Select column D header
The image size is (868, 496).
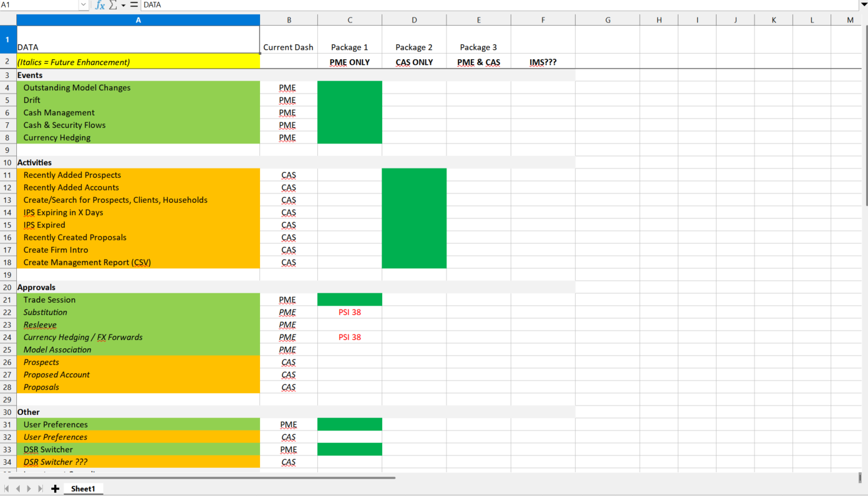coord(414,20)
